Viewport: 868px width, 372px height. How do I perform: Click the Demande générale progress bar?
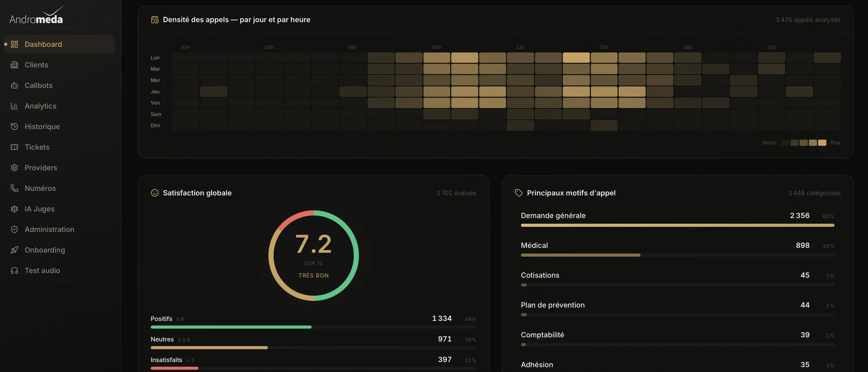click(x=677, y=225)
